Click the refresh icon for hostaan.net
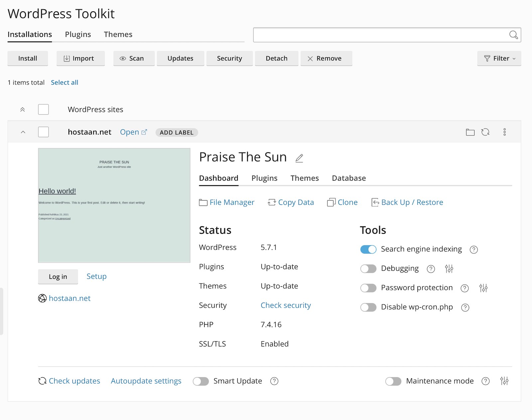The image size is (532, 420). [x=485, y=132]
